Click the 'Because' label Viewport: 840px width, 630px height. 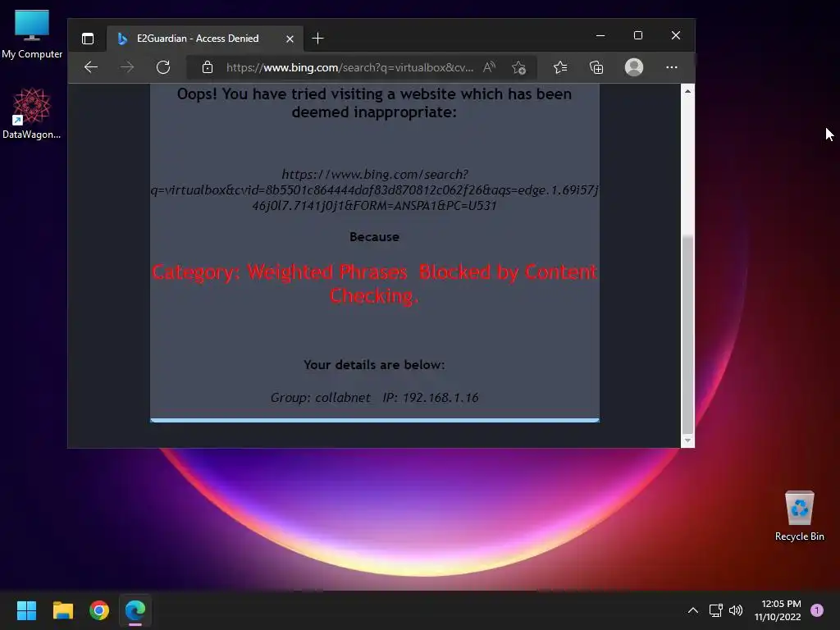[x=374, y=237]
